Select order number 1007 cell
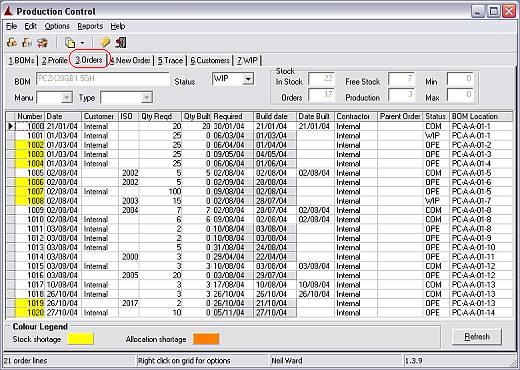 click(30, 192)
